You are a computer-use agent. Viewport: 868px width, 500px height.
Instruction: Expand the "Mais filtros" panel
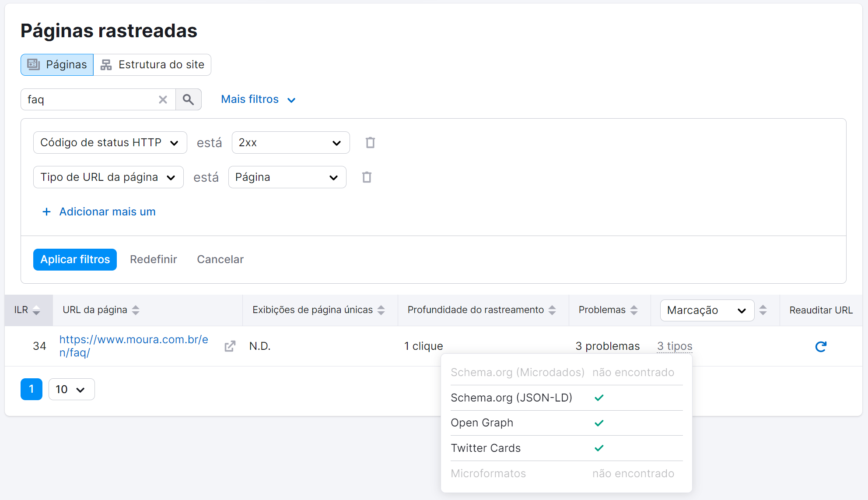258,99
